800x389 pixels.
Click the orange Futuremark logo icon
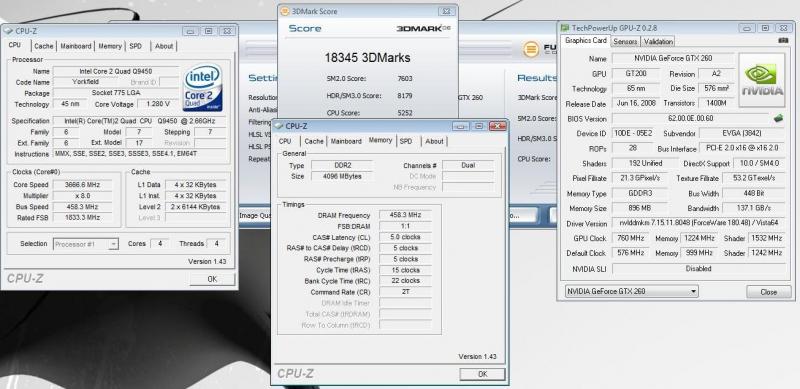tap(531, 50)
